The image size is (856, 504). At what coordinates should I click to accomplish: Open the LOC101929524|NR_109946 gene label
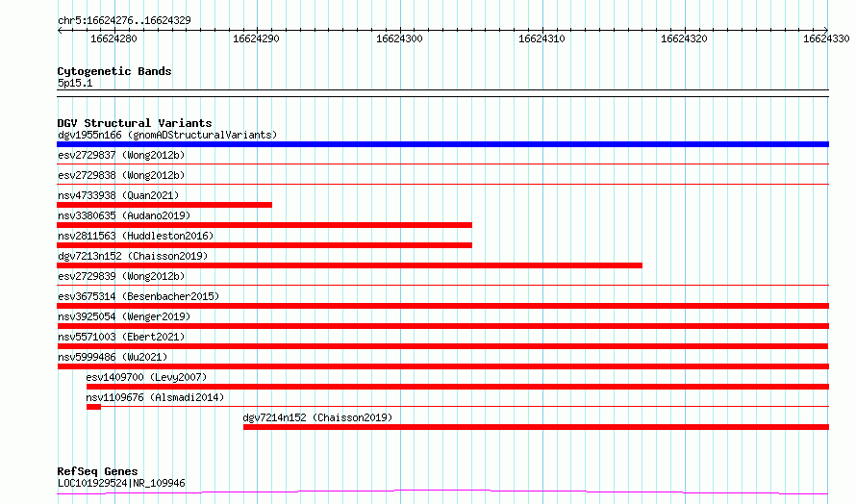(x=121, y=483)
